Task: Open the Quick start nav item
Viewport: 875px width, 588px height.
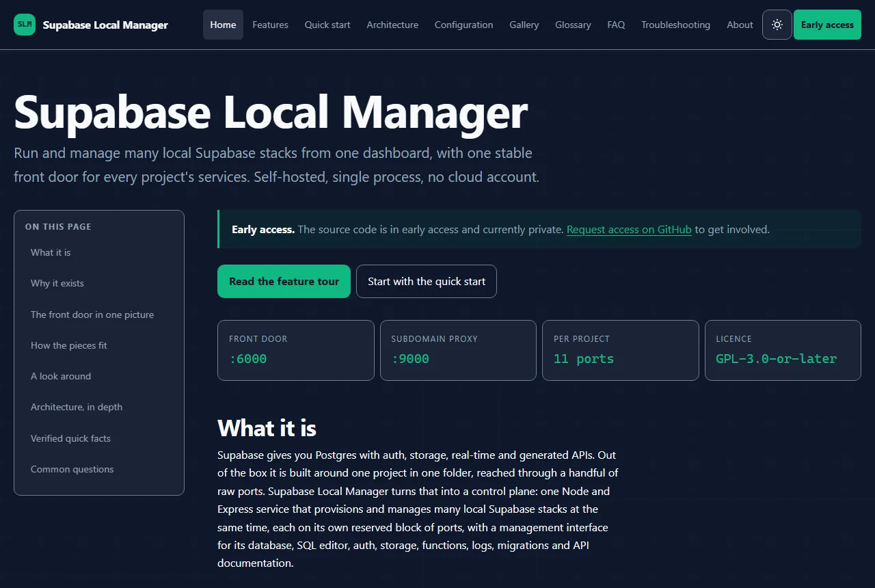Action: click(327, 25)
